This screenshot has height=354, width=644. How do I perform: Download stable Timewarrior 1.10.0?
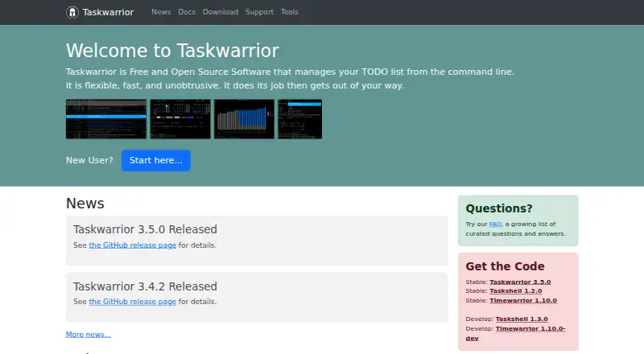coord(522,301)
